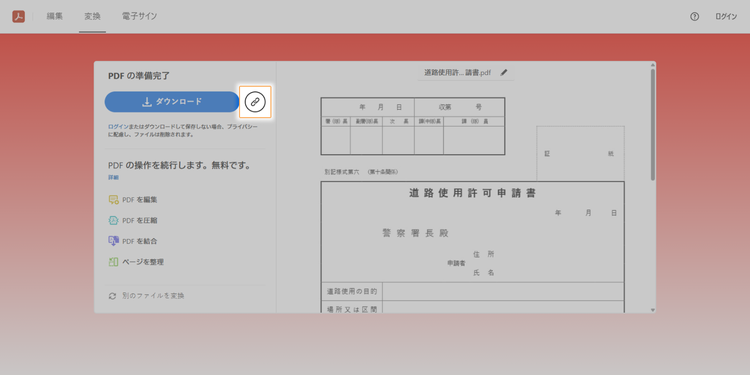Click 警察署長殿 text in the document

(x=416, y=233)
